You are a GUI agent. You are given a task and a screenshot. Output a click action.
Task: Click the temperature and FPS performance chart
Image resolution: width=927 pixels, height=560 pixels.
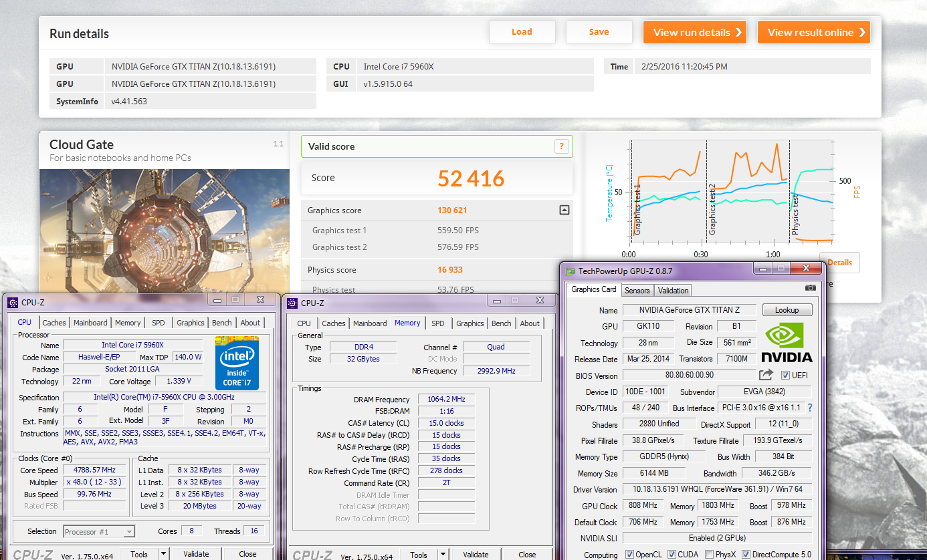coord(732,192)
